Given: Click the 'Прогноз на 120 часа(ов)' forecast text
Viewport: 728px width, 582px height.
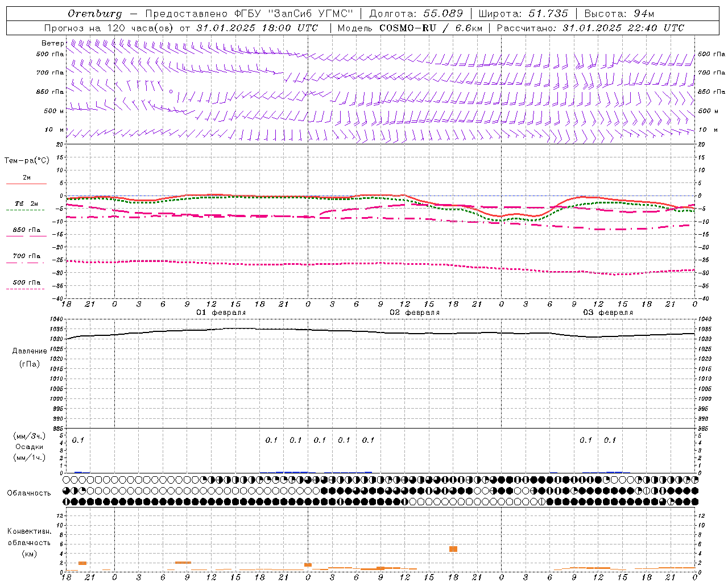Looking at the screenshot, I should point(109,28).
